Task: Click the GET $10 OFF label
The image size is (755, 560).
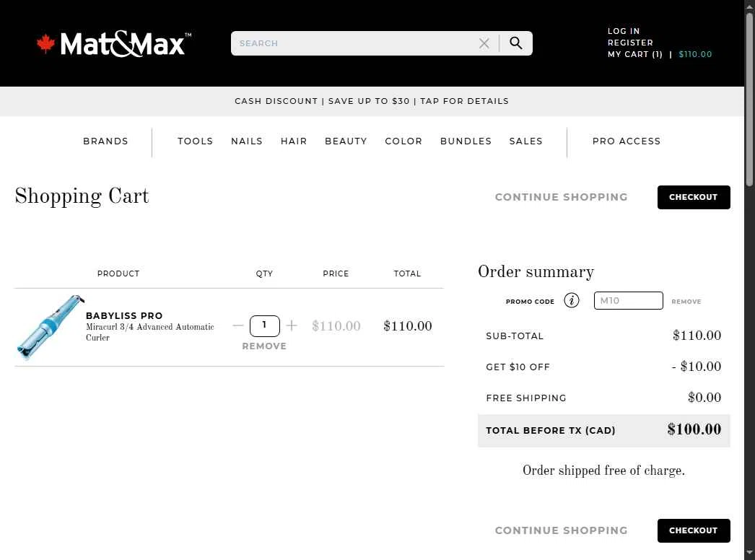Action: (518, 367)
